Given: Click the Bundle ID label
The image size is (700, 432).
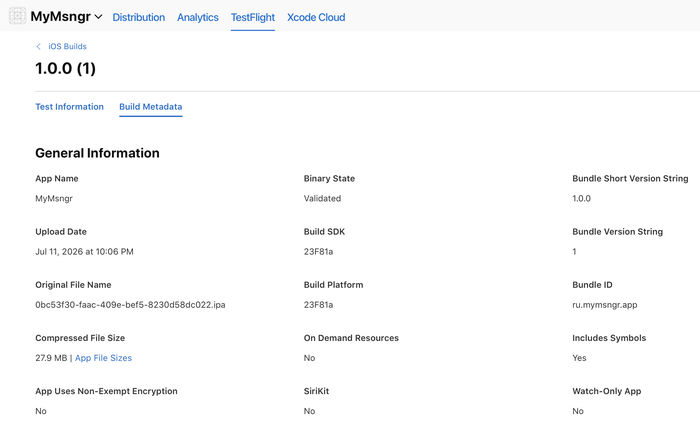Looking at the screenshot, I should 592,285.
